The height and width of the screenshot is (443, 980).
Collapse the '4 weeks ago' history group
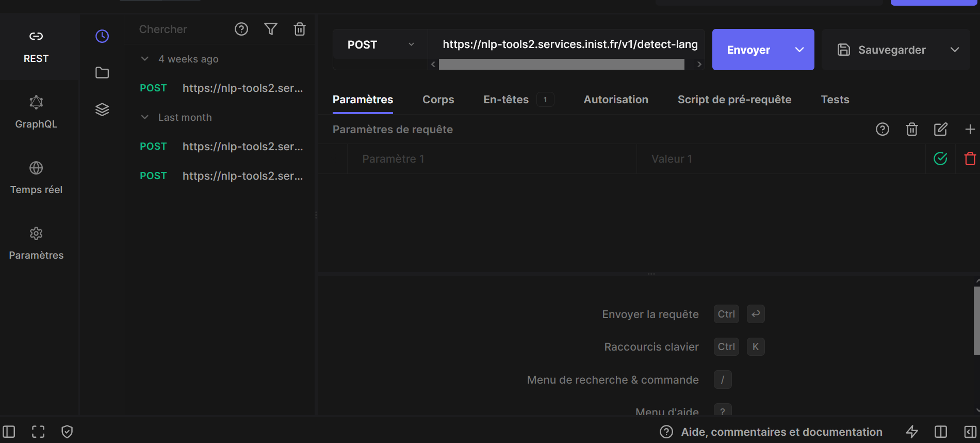145,59
